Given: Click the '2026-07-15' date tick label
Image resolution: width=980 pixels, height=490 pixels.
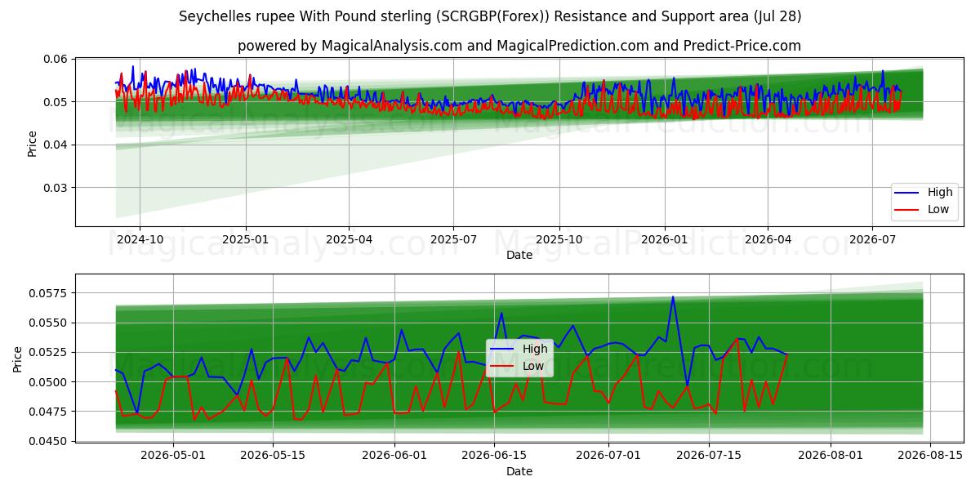Looking at the screenshot, I should pyautogui.click(x=708, y=456).
